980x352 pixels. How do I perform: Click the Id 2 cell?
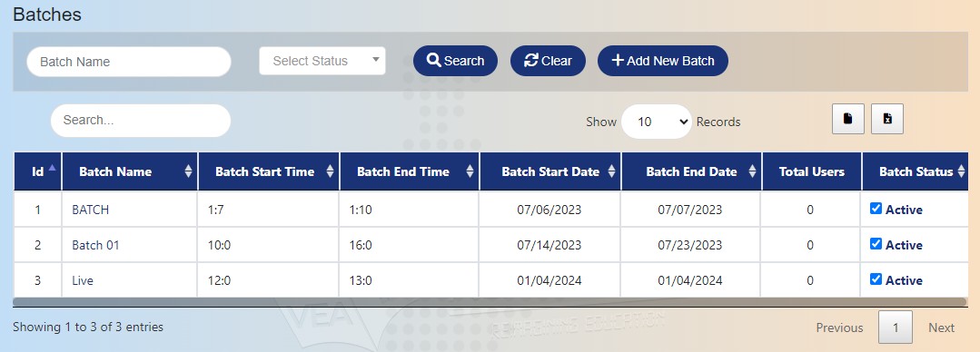37,245
